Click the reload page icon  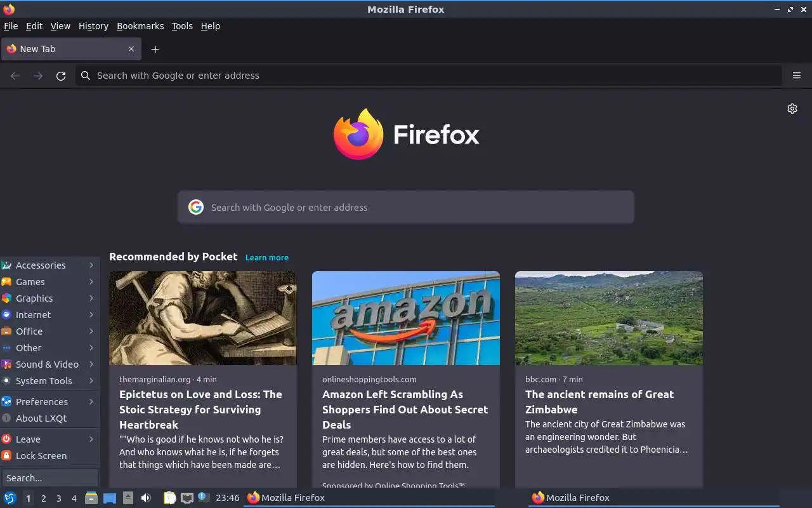61,76
